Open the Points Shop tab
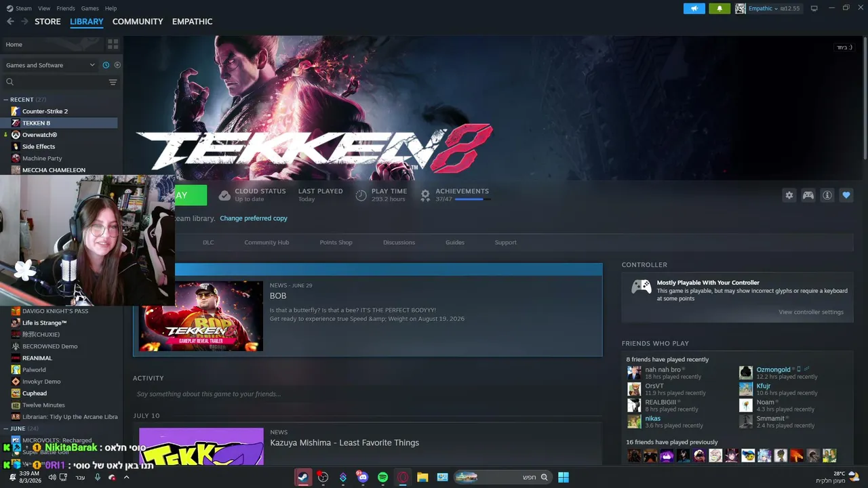This screenshot has height=488, width=868. (x=336, y=243)
